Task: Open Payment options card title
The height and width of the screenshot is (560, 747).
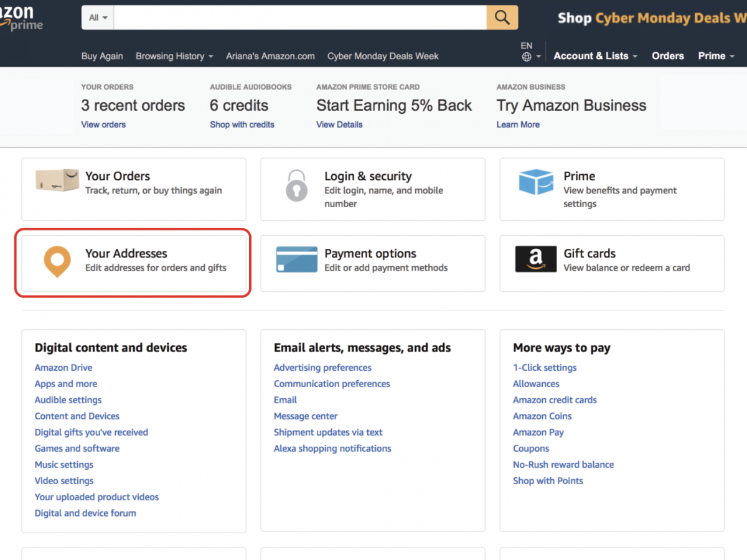Action: coord(370,253)
